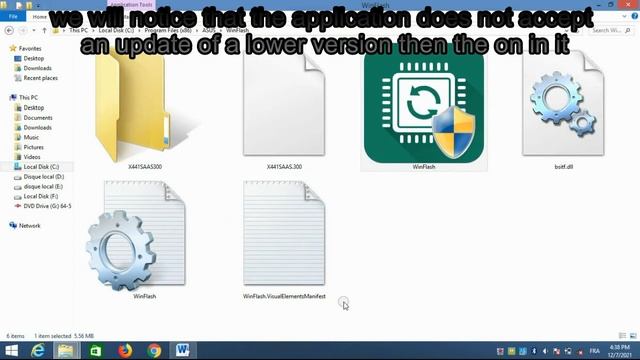
Task: Open the Windows Start button
Action: 11,351
